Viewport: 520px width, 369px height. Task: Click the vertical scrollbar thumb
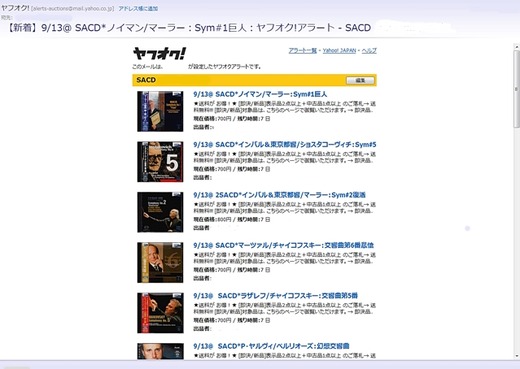tap(516, 89)
